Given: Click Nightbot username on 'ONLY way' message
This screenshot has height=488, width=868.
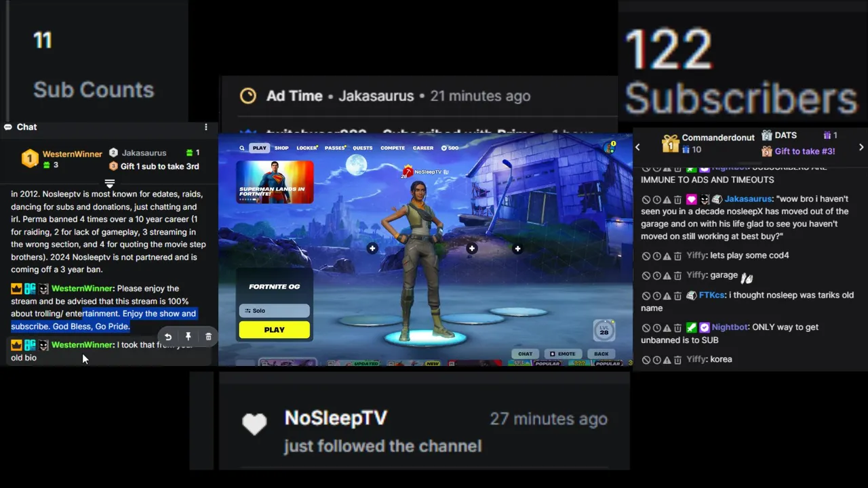Looking at the screenshot, I should (730, 327).
